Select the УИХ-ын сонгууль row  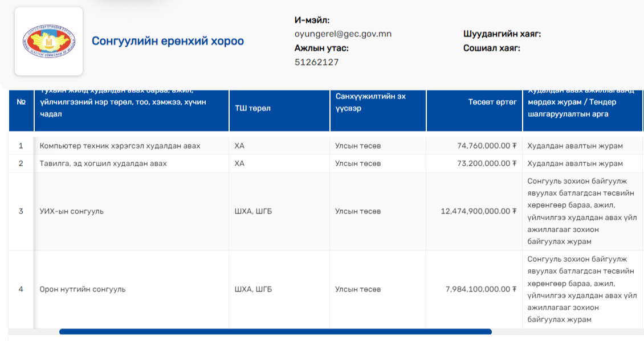[x=72, y=211]
